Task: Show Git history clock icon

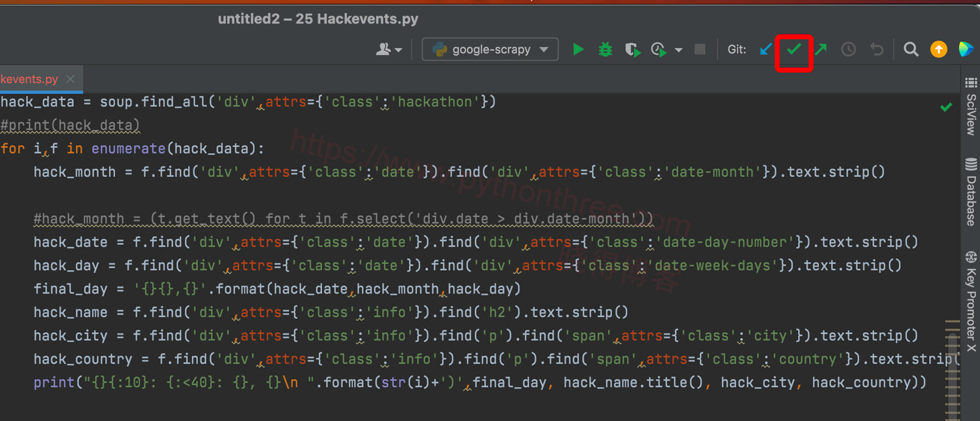Action: 848,49
